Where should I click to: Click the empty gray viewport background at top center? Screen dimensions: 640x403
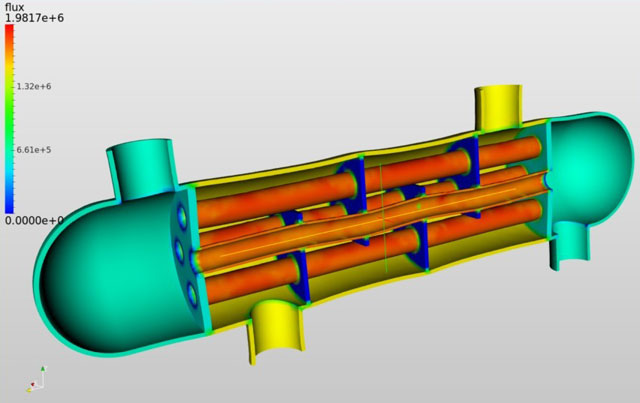320,40
